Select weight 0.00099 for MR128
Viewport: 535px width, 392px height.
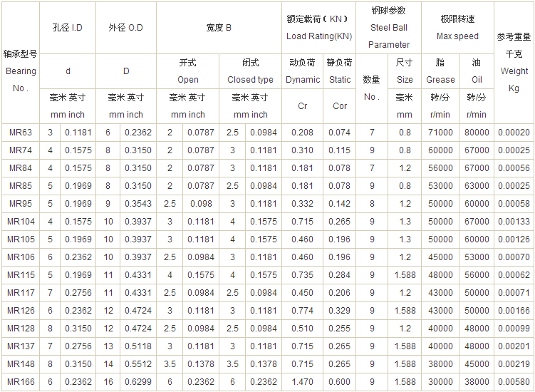click(514, 329)
